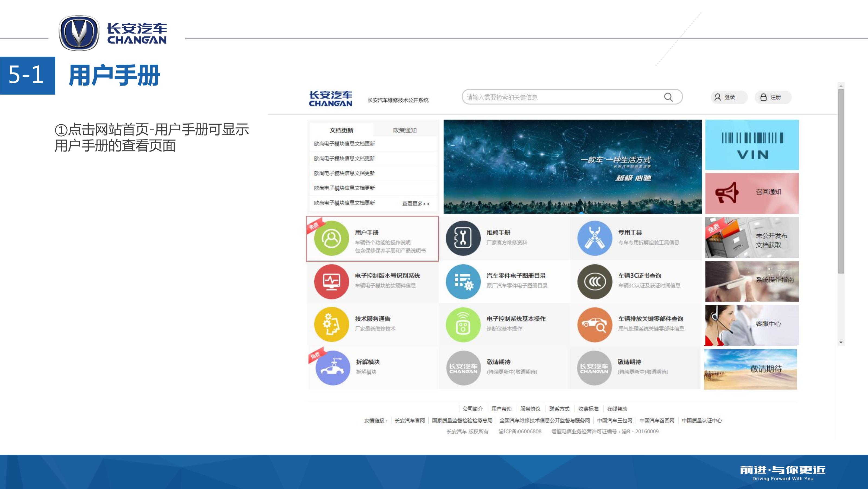Image resolution: width=868 pixels, height=489 pixels.
Task: Select the blue Special Tools (专用工具) pliers icon
Action: click(594, 238)
